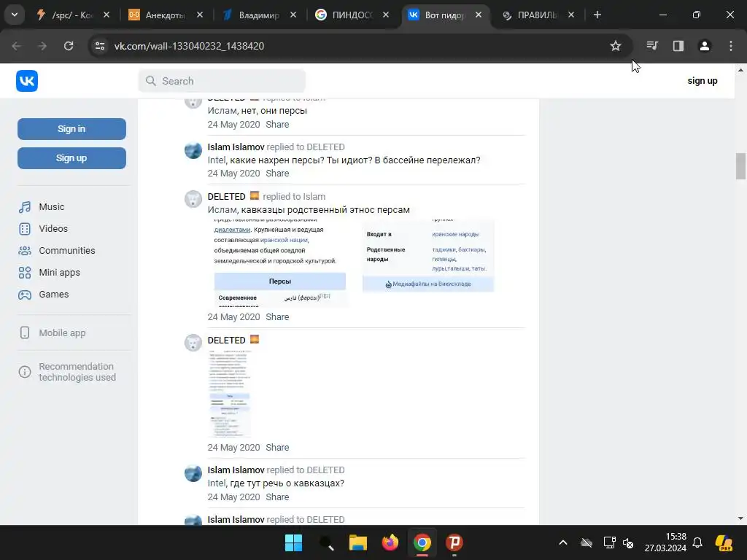Open media controls icon in Chrome toolbar
This screenshot has height=560, width=747.
click(x=652, y=46)
